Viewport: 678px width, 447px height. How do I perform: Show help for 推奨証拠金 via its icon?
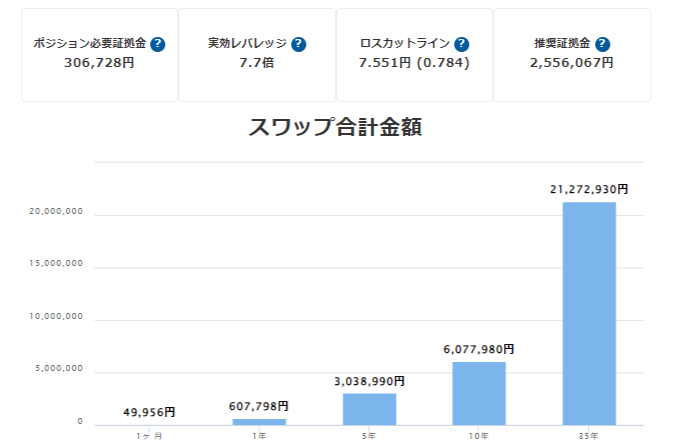602,45
